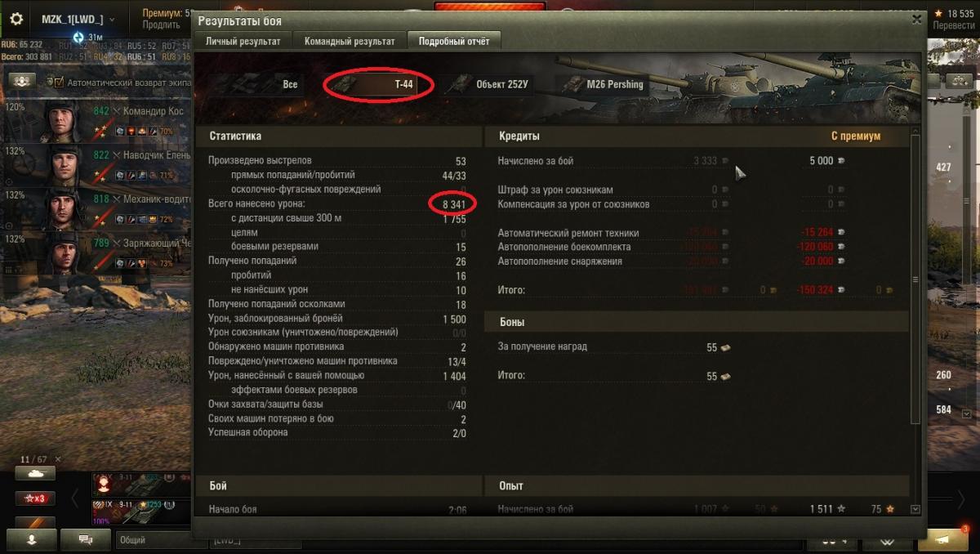Click the x3 star bonus filter

(x=35, y=498)
